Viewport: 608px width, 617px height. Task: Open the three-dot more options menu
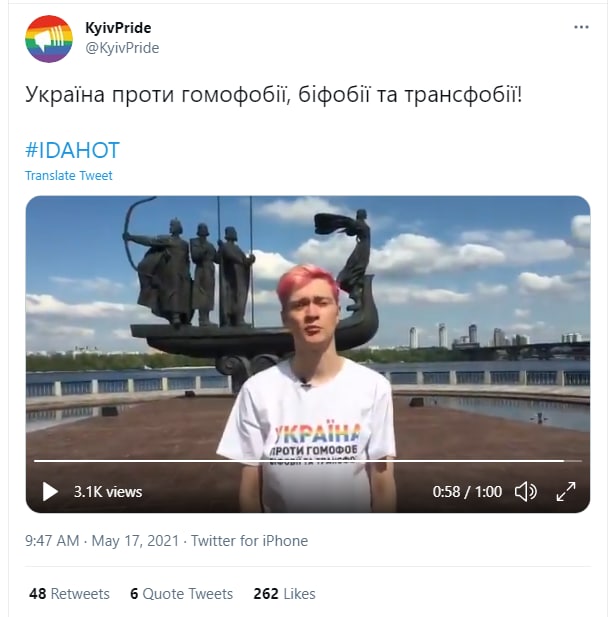click(581, 27)
